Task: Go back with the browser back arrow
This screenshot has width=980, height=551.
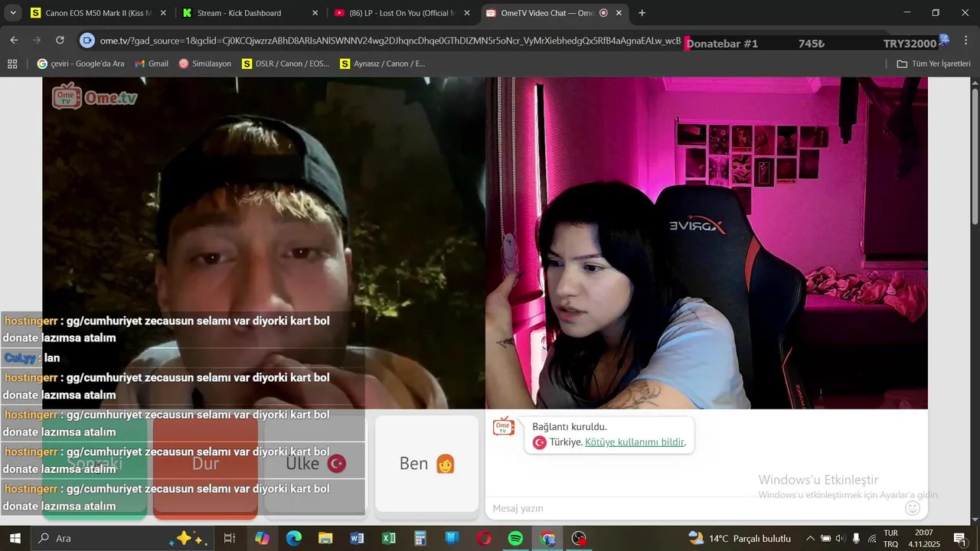Action: 14,40
